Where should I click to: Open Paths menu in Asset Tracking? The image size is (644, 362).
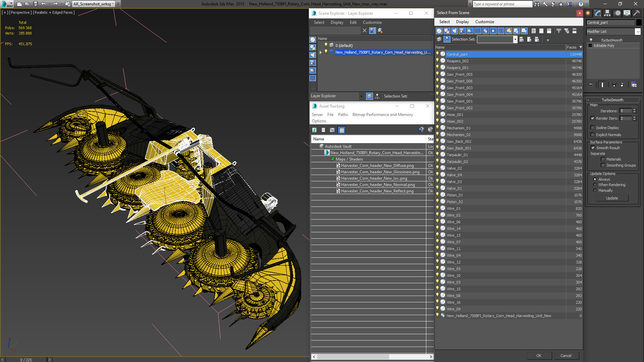tap(343, 115)
